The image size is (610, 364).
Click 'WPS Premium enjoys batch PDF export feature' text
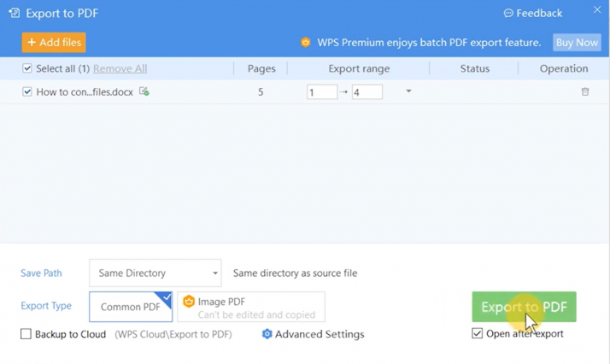pyautogui.click(x=429, y=43)
